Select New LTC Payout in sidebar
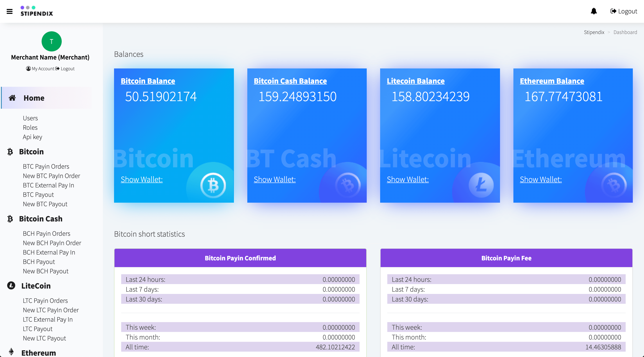 (x=44, y=338)
